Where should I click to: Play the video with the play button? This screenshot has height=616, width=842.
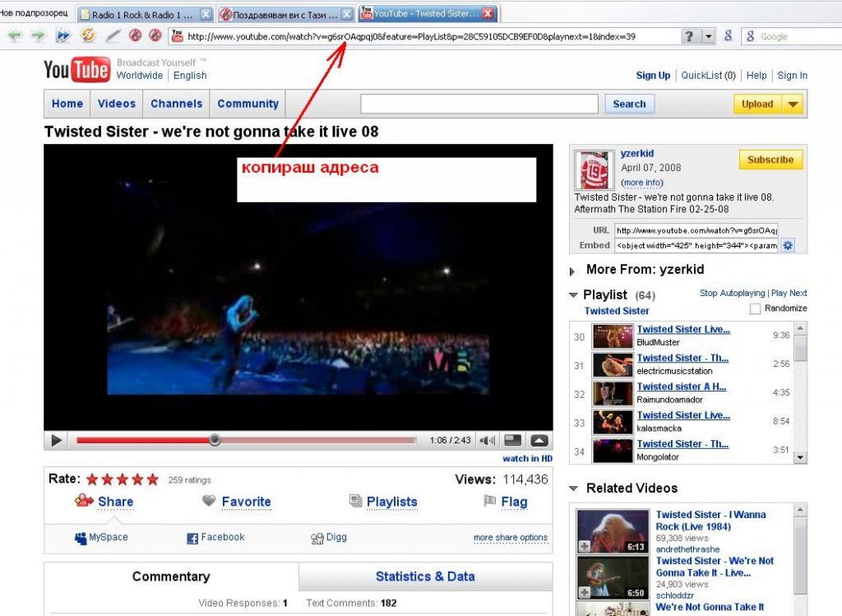(x=56, y=440)
